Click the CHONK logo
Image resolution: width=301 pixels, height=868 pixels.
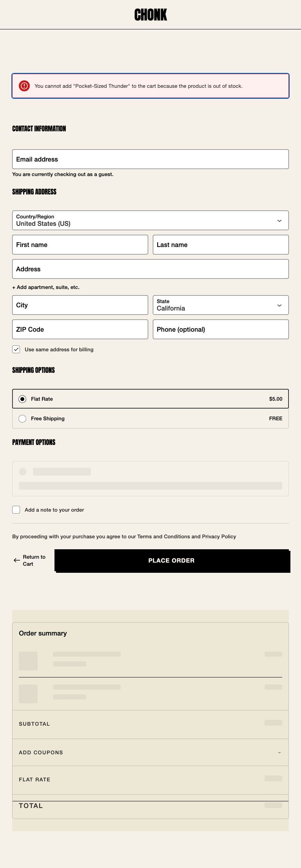click(x=150, y=15)
